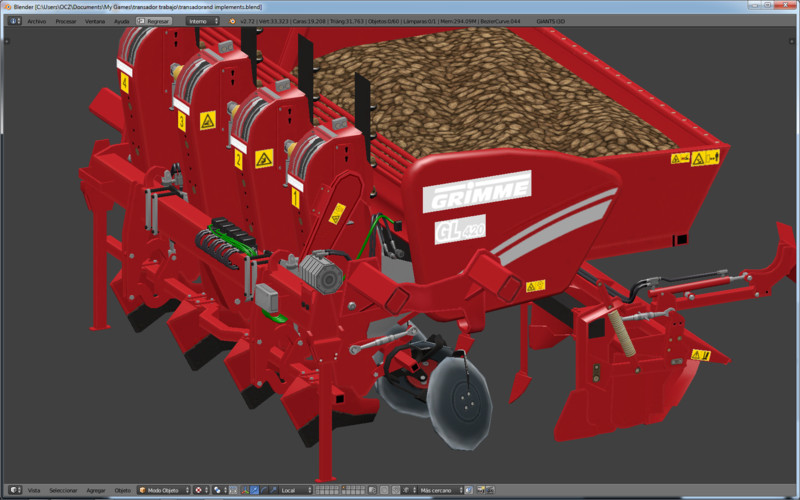
Task: Expand the Más cercano snap target dropdown
Action: point(445,490)
